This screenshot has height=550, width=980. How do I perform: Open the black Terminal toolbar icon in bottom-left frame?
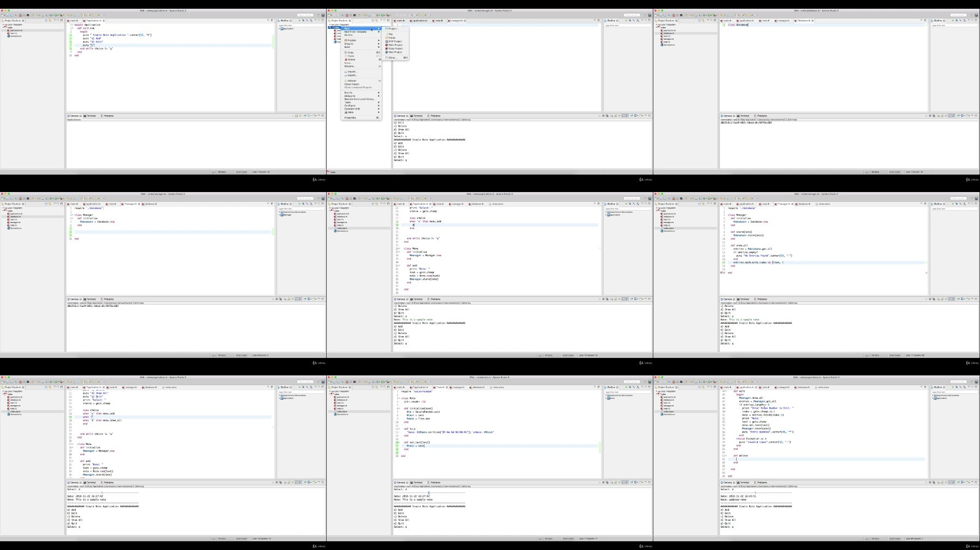pos(27,382)
